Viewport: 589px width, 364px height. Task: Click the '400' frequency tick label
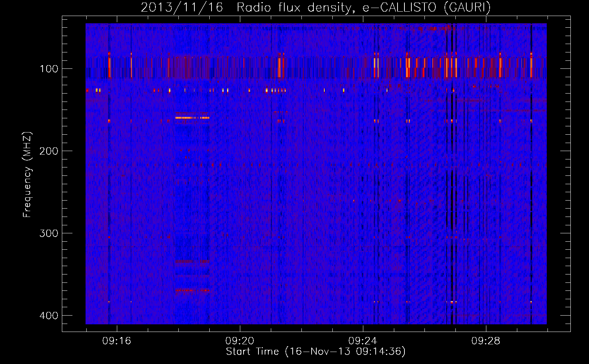pos(49,316)
